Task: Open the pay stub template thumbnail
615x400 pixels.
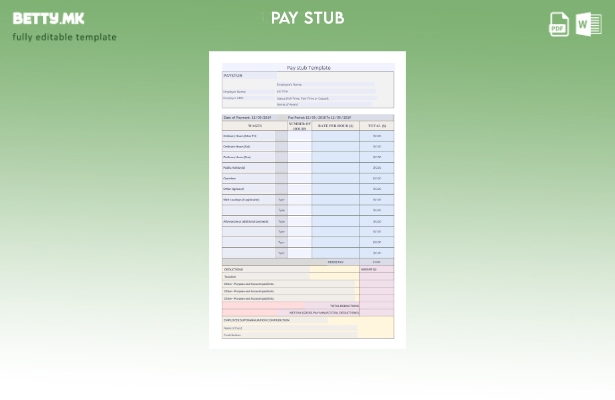Action: [x=307, y=200]
